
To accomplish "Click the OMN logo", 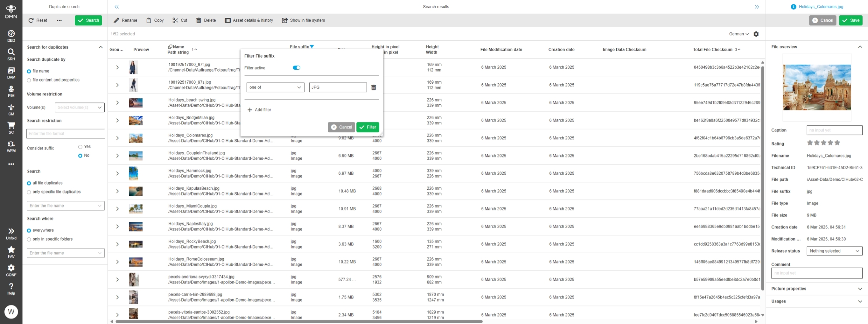I will click(11, 11).
